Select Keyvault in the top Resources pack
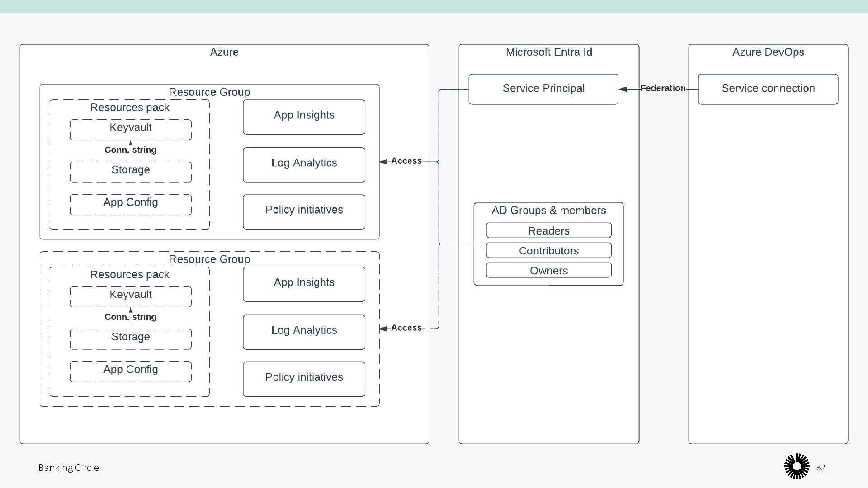Image resolution: width=868 pixels, height=488 pixels. coord(130,129)
